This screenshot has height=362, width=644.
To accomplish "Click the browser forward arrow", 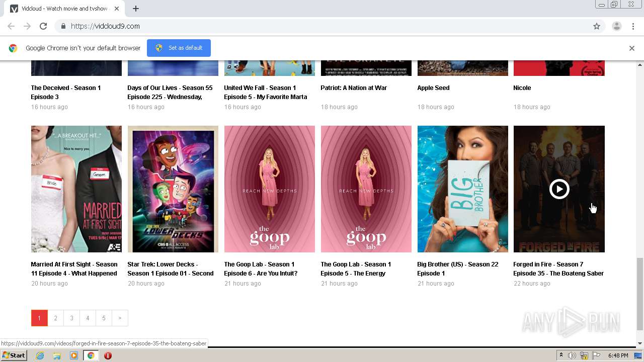I will pos(27,26).
